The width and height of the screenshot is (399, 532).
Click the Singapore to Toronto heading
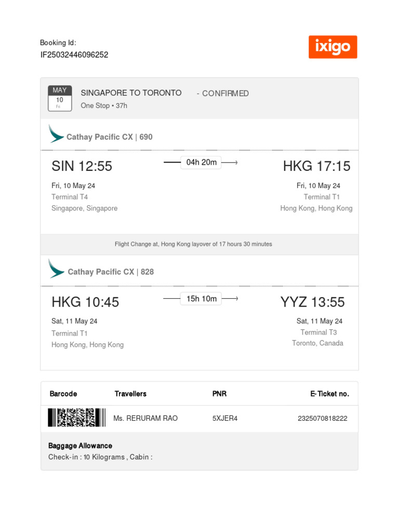(131, 93)
